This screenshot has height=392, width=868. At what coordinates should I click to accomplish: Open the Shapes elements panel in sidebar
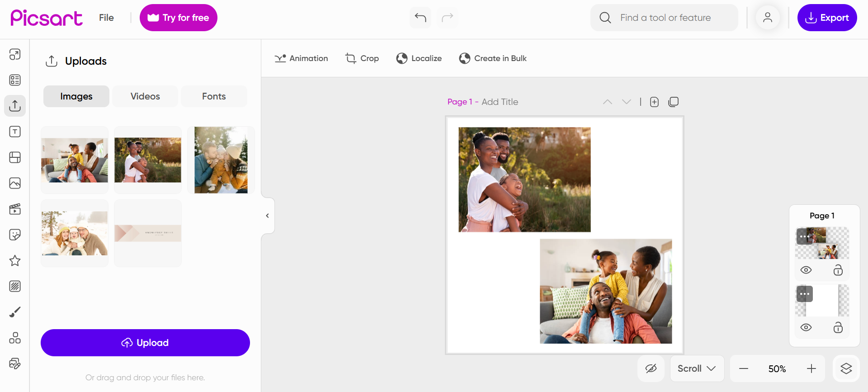point(15,338)
